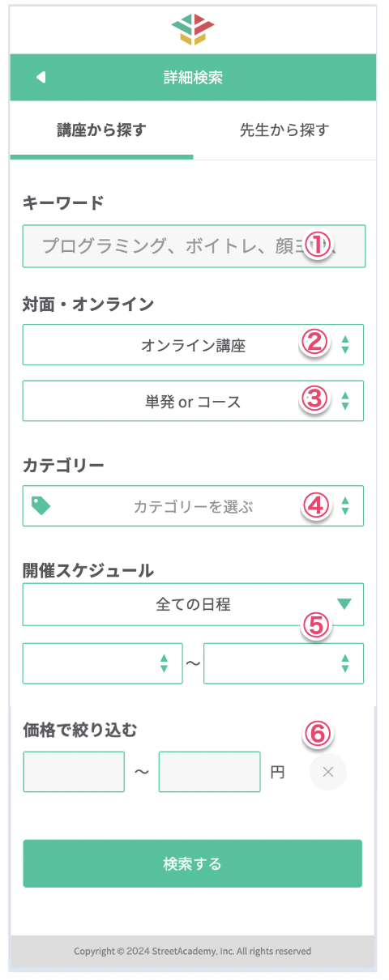Click the green triangle on 全ての日程
The height and width of the screenshot is (980, 389).
pos(344,604)
